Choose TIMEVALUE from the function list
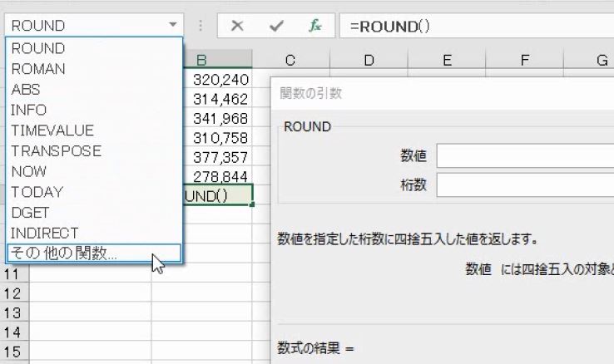Screen dimensions: 614x364 tap(94, 130)
